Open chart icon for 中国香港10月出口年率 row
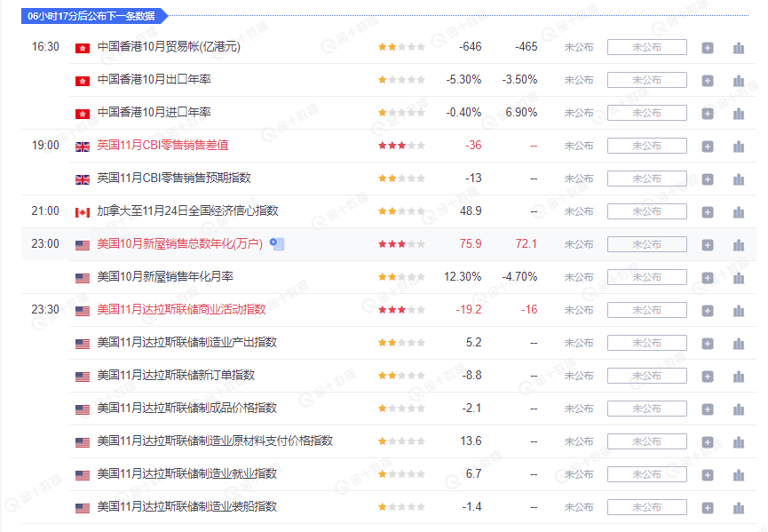 point(739,81)
